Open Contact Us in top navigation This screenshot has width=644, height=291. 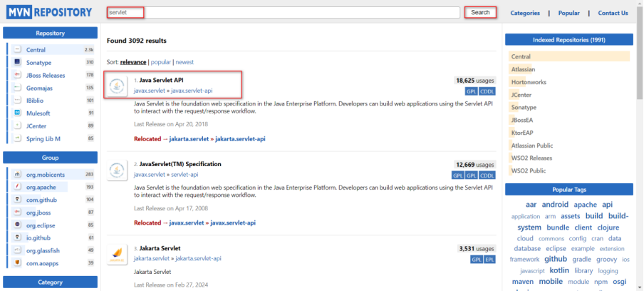pyautogui.click(x=613, y=13)
